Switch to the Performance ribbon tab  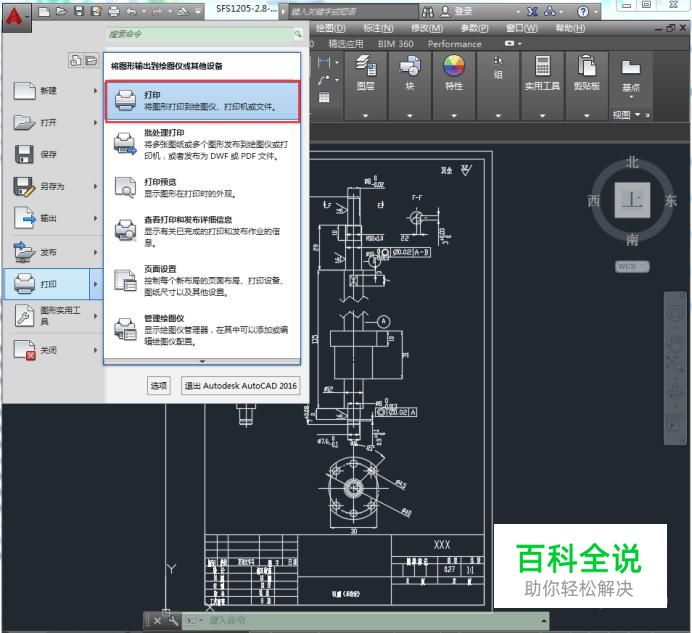tap(454, 44)
